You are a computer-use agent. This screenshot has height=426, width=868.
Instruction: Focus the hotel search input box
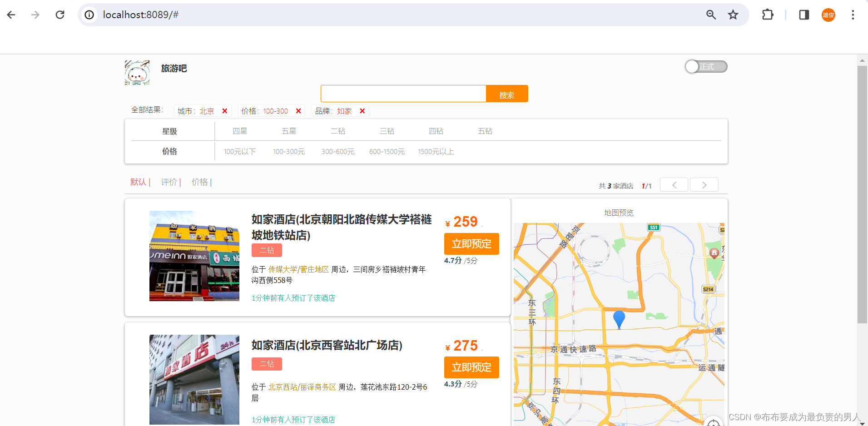403,94
